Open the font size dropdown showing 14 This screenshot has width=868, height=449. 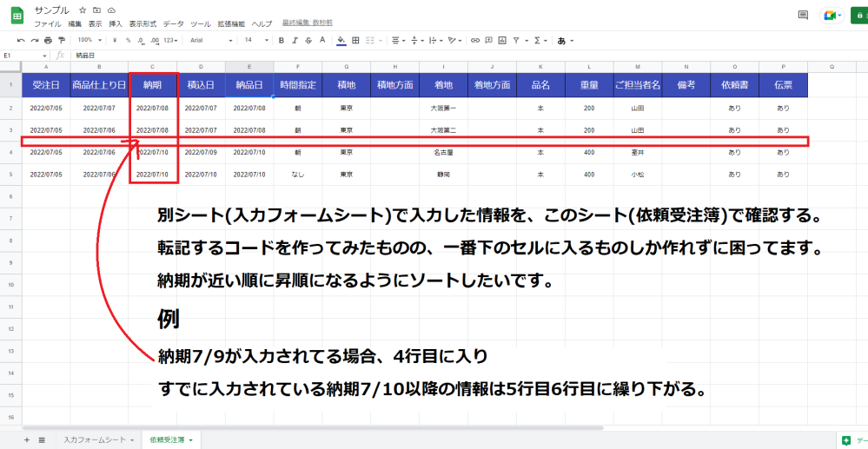(x=256, y=41)
